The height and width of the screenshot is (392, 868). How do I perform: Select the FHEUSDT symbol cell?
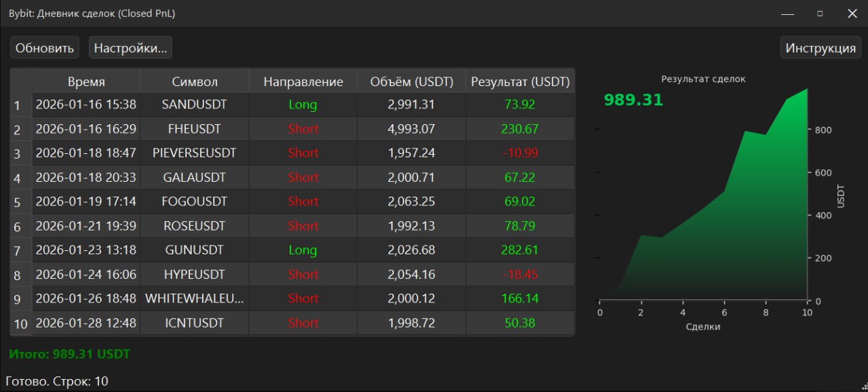click(195, 129)
